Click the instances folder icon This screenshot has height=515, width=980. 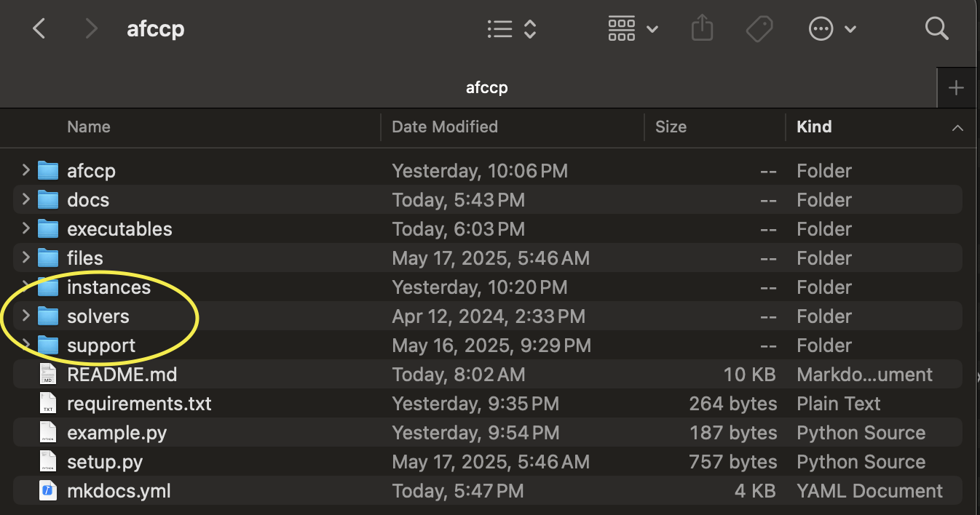48,287
